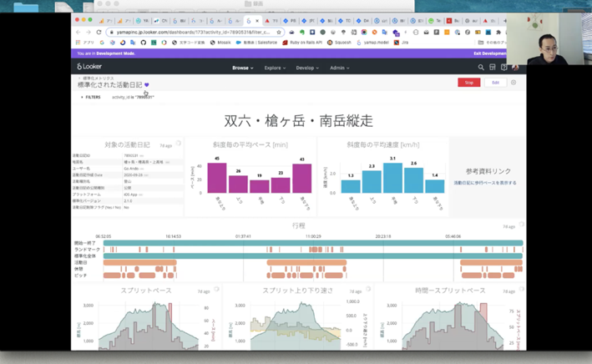Click the 時間ースプリットペース tile title
This screenshot has height=364, width=592.
450,291
